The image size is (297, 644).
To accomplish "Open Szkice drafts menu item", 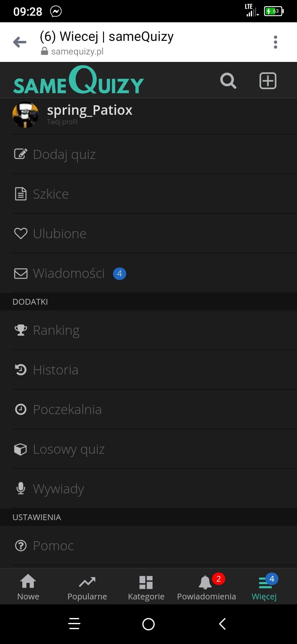I will tap(51, 194).
